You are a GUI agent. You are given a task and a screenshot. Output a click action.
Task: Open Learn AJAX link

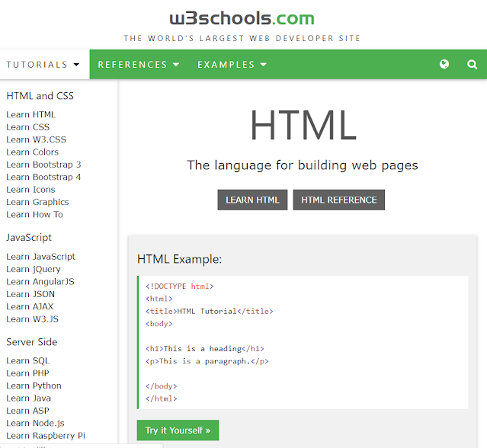coord(30,306)
